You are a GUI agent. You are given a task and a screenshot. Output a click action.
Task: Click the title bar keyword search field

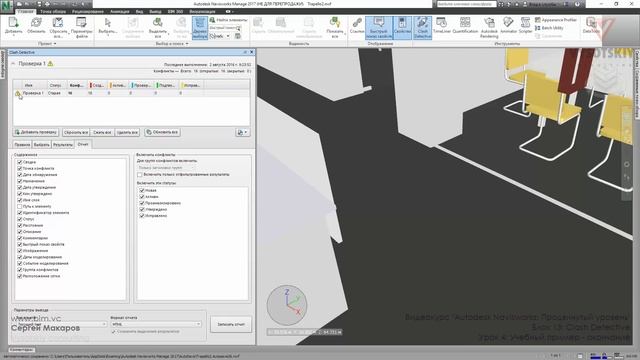[466, 4]
